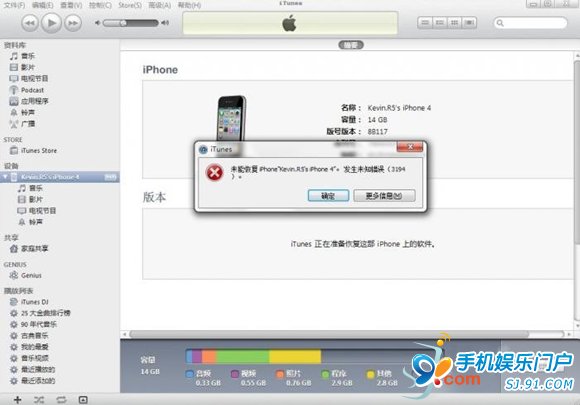
Task: Switch to Cover Flow view button
Action: tap(469, 23)
